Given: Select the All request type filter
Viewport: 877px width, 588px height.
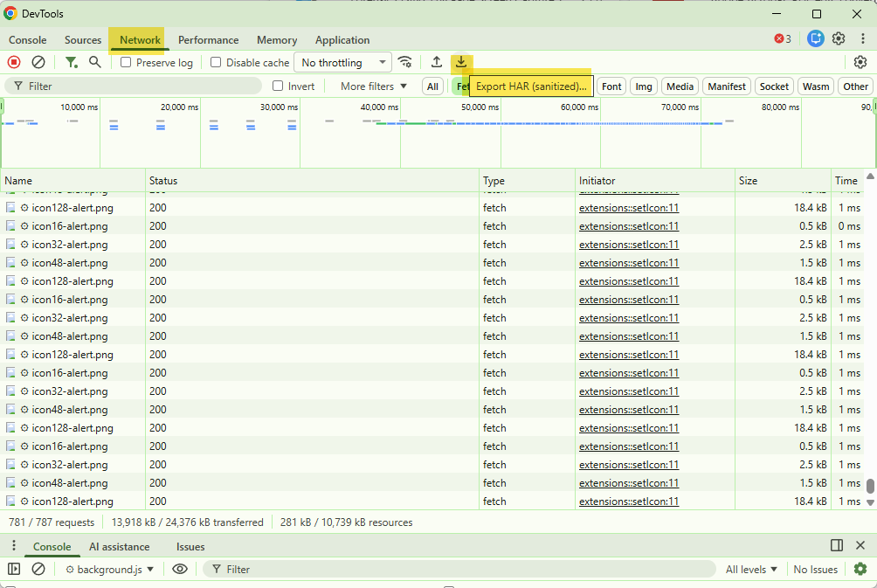Looking at the screenshot, I should [432, 86].
